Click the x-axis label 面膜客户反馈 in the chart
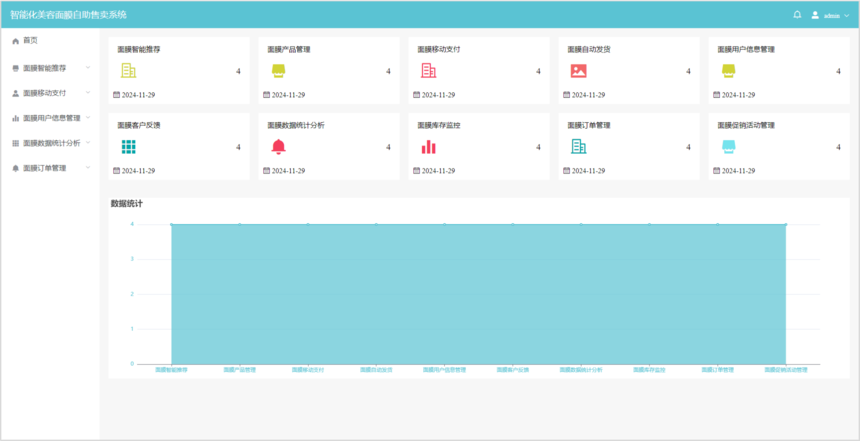Screen dimensions: 860x441 [x=513, y=370]
